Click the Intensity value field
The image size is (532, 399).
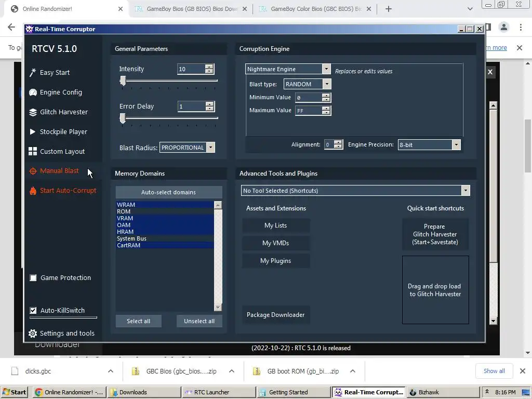191,69
